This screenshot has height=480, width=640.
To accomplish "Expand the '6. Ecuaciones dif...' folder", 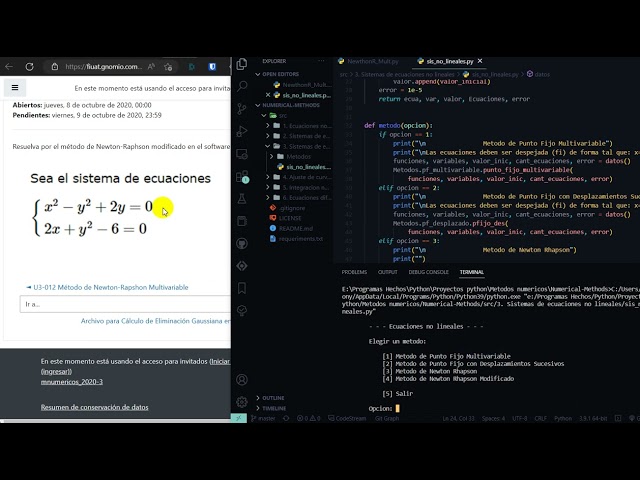I will tap(268, 198).
